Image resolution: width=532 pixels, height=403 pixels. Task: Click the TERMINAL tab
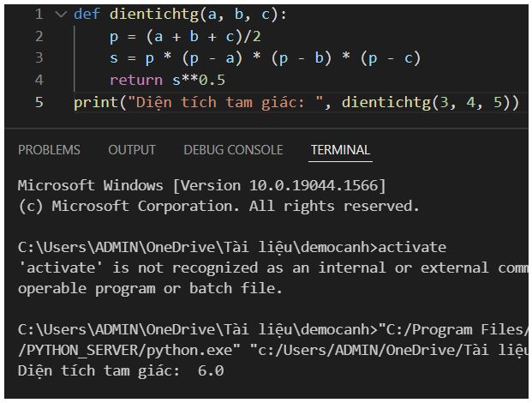pyautogui.click(x=340, y=150)
